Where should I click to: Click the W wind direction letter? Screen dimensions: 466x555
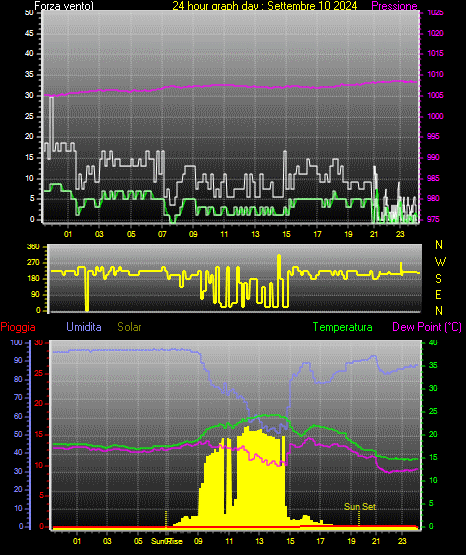440,262
